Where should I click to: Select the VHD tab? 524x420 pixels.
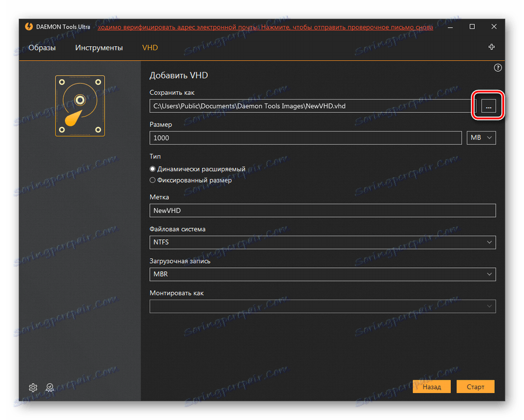(x=150, y=48)
